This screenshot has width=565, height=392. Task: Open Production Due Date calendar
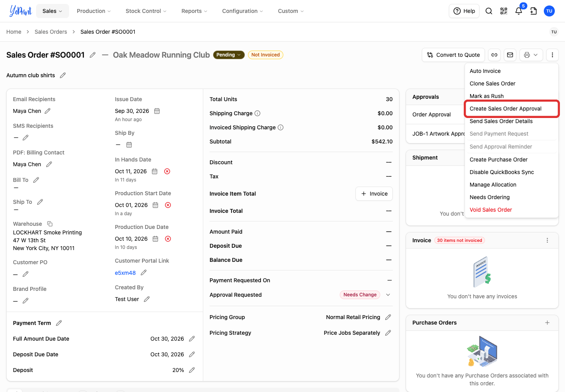click(x=155, y=239)
